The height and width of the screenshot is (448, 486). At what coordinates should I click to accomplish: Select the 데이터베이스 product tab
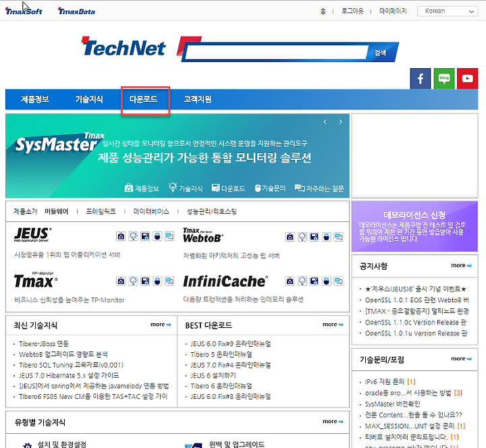tap(151, 211)
